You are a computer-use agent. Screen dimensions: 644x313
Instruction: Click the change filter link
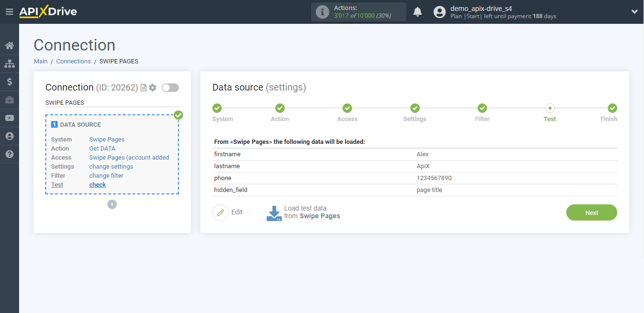[x=106, y=176]
